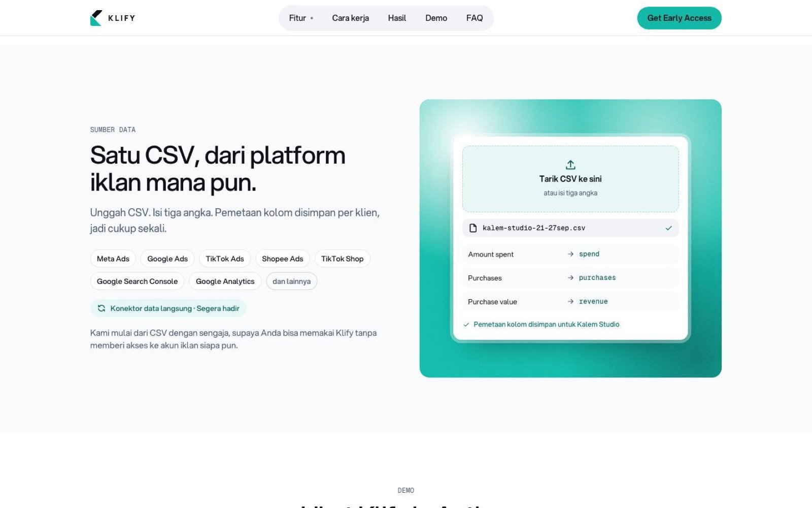812x508 pixels.
Task: Click the Satu CSV headline
Action: click(x=218, y=169)
